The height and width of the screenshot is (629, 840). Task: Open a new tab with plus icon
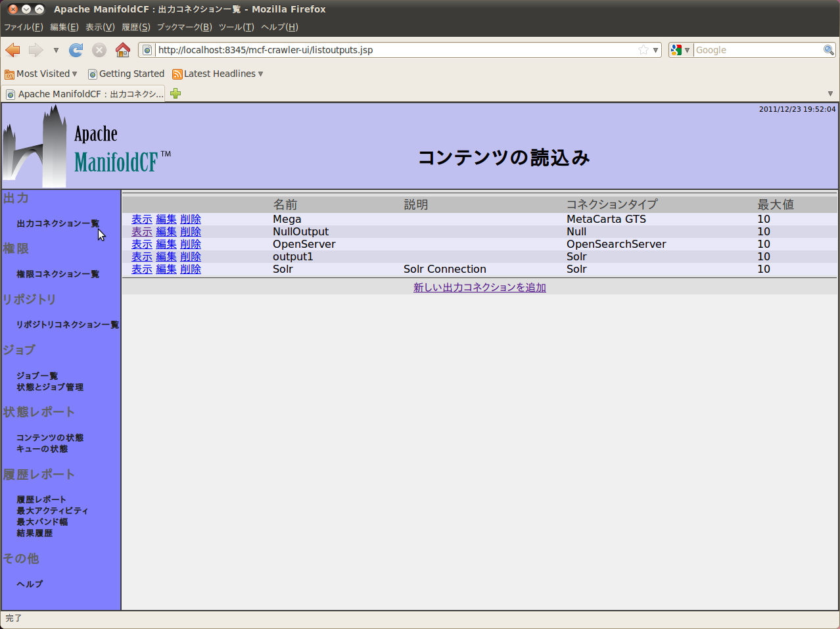click(175, 93)
